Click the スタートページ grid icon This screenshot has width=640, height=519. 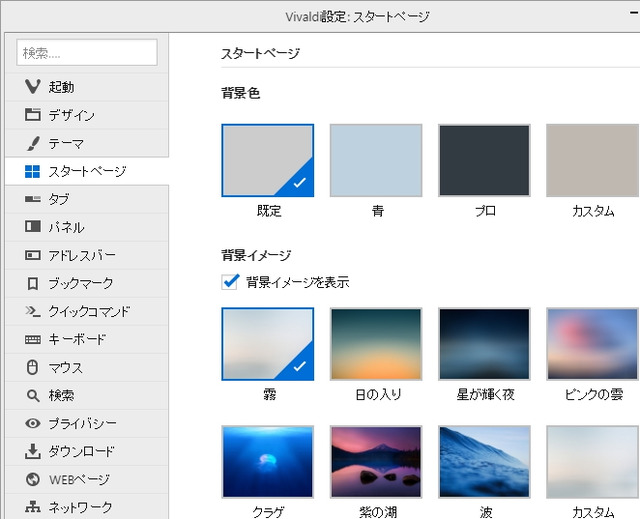(x=33, y=171)
